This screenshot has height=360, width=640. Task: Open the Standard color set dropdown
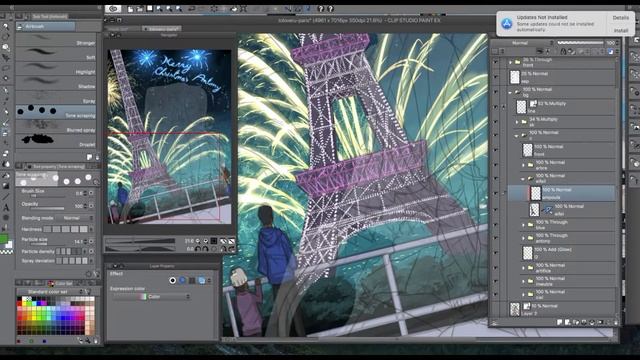[x=50, y=291]
